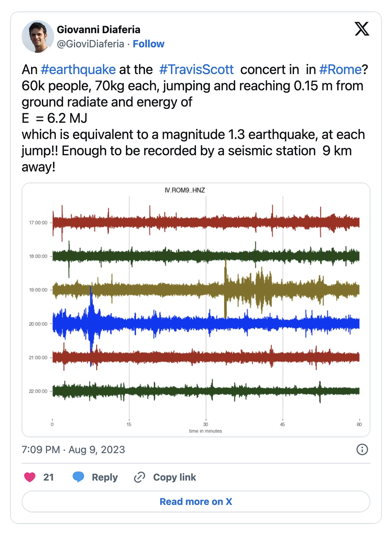Open Giovanni Diaferia's profile picture
The height and width of the screenshot is (535, 392).
click(x=38, y=36)
